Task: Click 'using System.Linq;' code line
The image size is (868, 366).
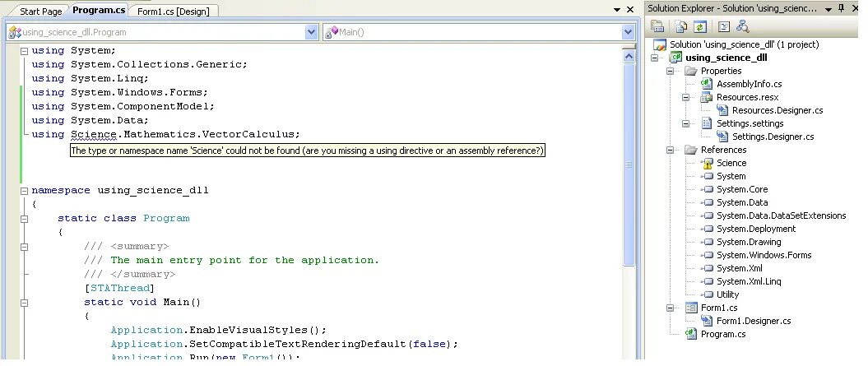Action: tap(91, 79)
